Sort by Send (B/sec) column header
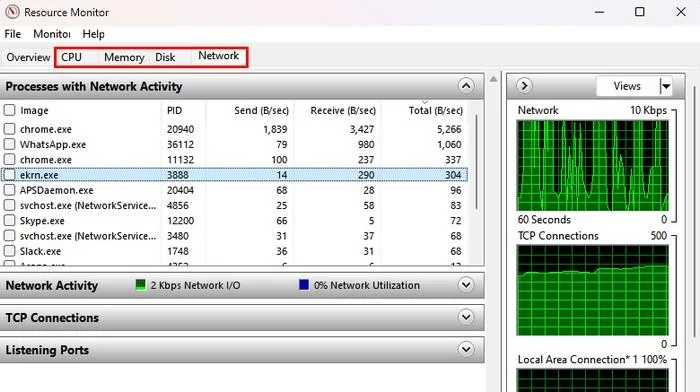Viewport: 700px width, 392px height. pos(262,110)
